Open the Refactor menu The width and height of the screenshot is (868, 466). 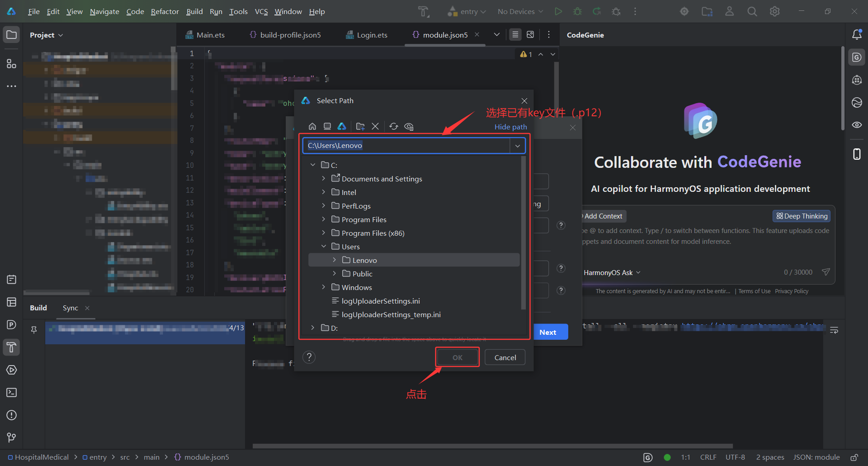pyautogui.click(x=165, y=11)
